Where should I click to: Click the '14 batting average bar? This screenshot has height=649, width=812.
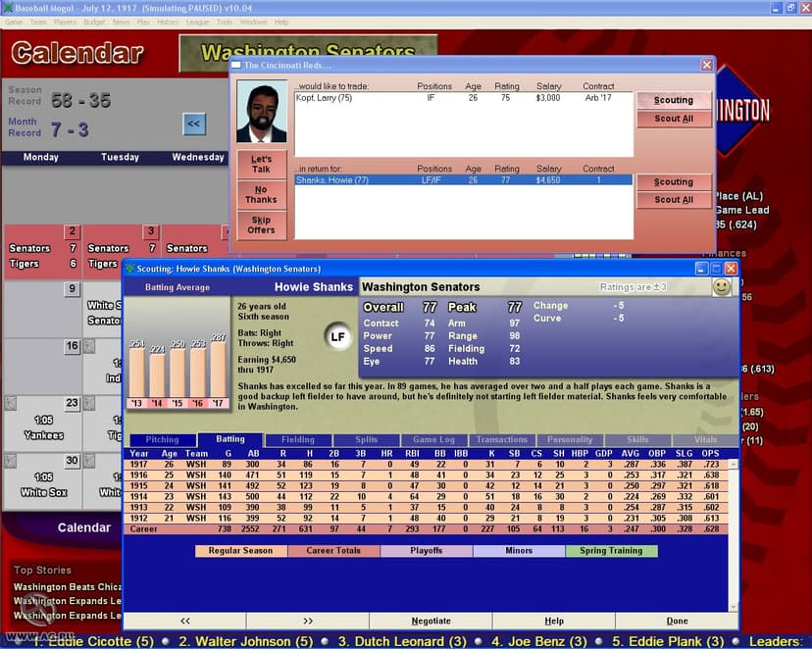point(158,375)
